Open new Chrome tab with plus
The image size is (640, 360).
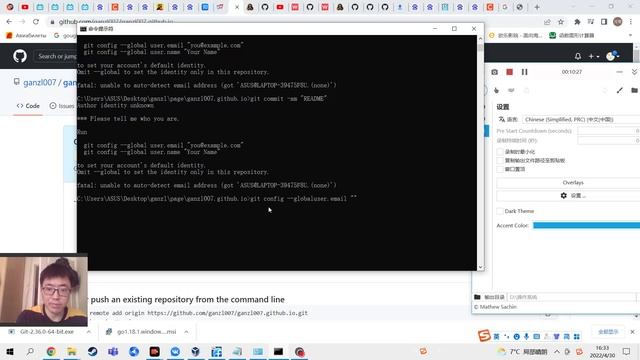coord(537,7)
